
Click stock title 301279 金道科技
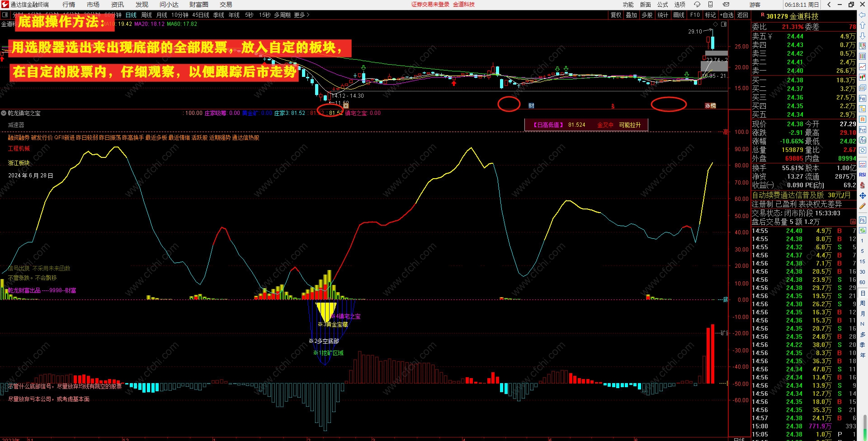coord(792,16)
